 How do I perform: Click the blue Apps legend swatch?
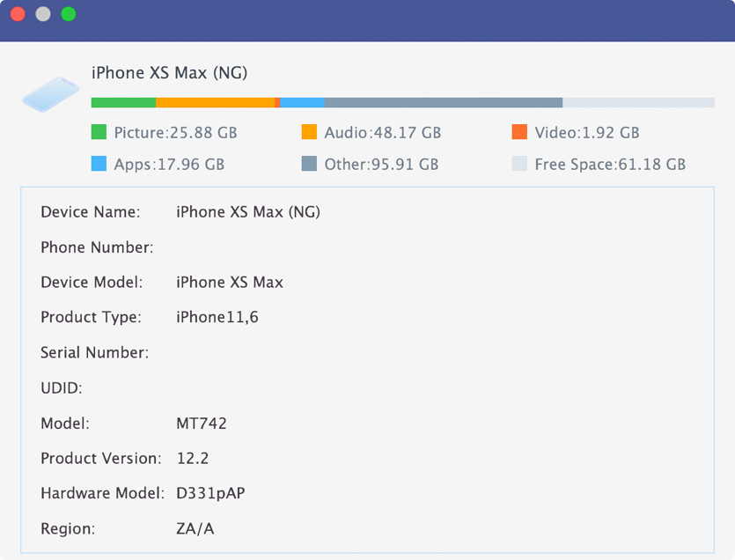point(99,164)
